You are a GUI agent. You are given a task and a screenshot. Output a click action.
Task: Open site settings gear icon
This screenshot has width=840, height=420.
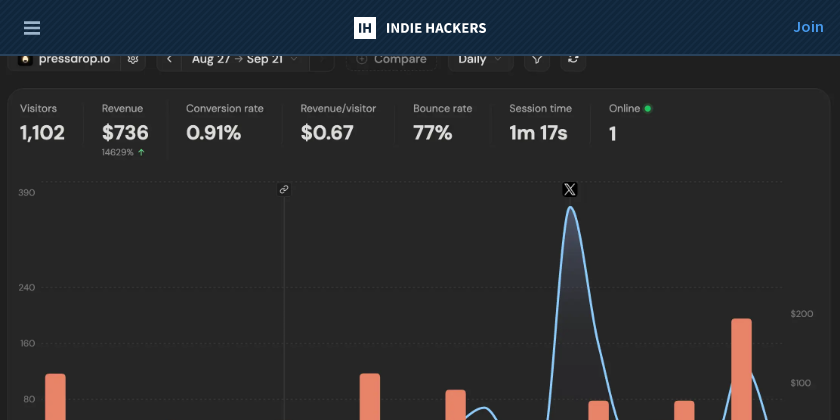click(133, 59)
